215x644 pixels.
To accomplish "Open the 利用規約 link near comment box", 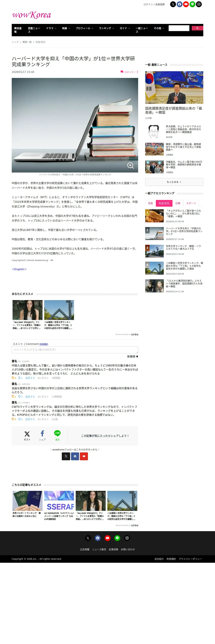I will click(44, 344).
